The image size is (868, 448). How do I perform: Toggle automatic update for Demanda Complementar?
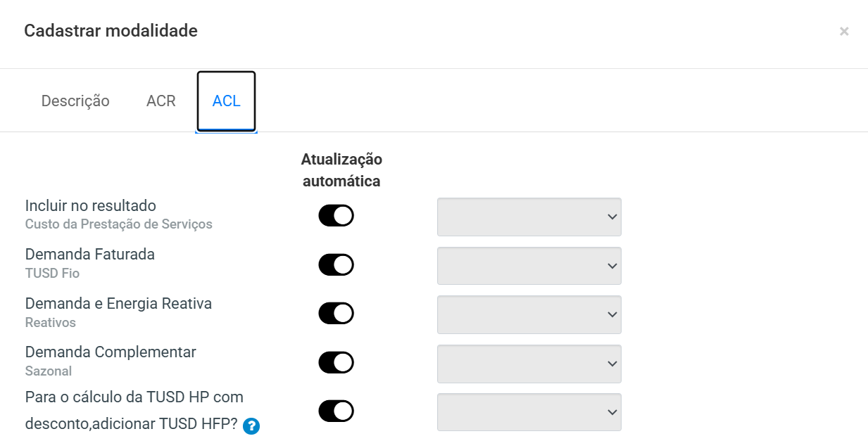[336, 363]
